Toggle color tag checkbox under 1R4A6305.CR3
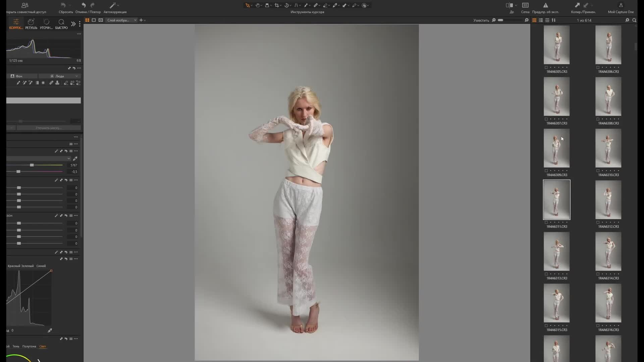Image resolution: width=644 pixels, height=362 pixels. 546,67
